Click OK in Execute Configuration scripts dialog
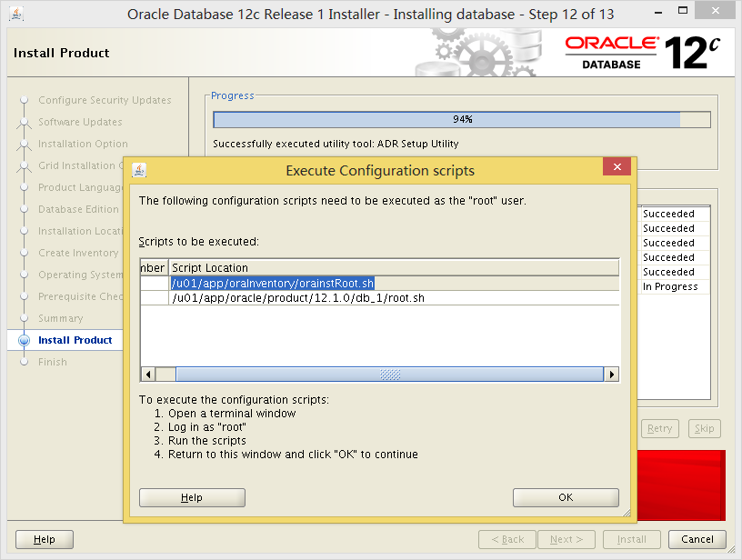The height and width of the screenshot is (560, 742). (566, 497)
